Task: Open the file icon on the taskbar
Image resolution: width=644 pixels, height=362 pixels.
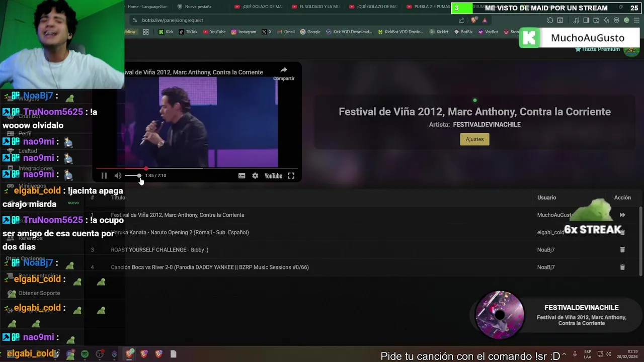Action: [173, 354]
